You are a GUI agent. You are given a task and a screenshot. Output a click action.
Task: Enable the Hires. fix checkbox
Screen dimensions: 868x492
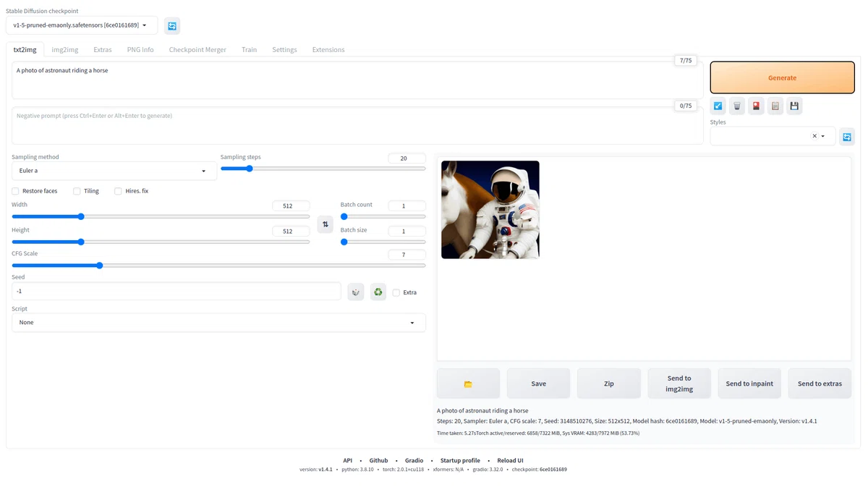[118, 191]
